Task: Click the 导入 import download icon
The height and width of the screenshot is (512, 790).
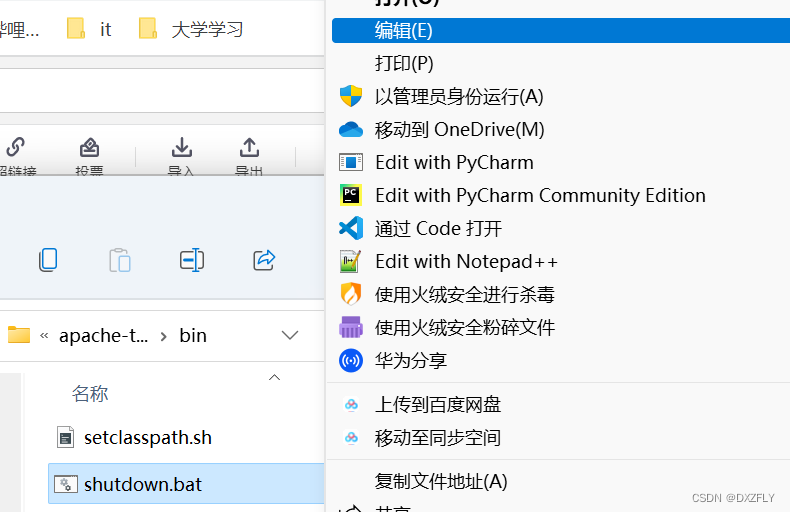Action: (x=181, y=147)
